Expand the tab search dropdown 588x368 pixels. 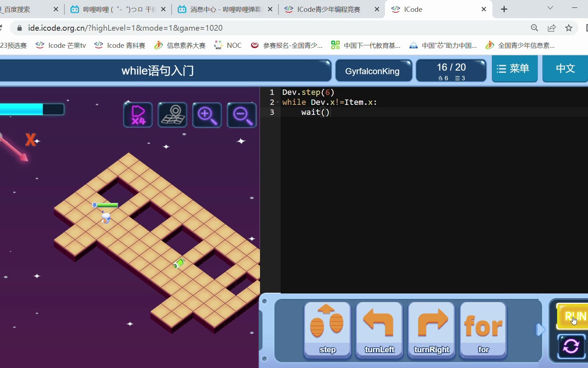pyautogui.click(x=550, y=8)
